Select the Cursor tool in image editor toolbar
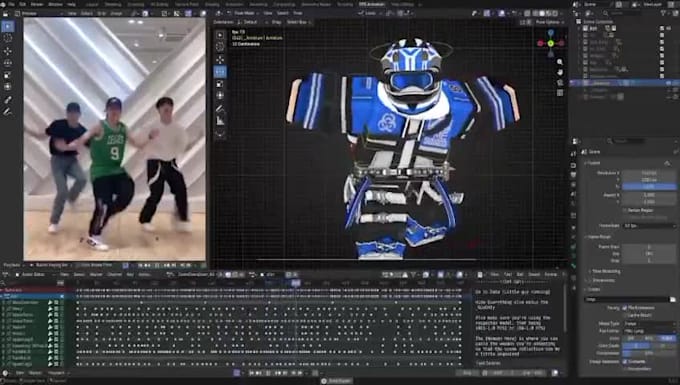The width and height of the screenshot is (680, 385). click(8, 38)
